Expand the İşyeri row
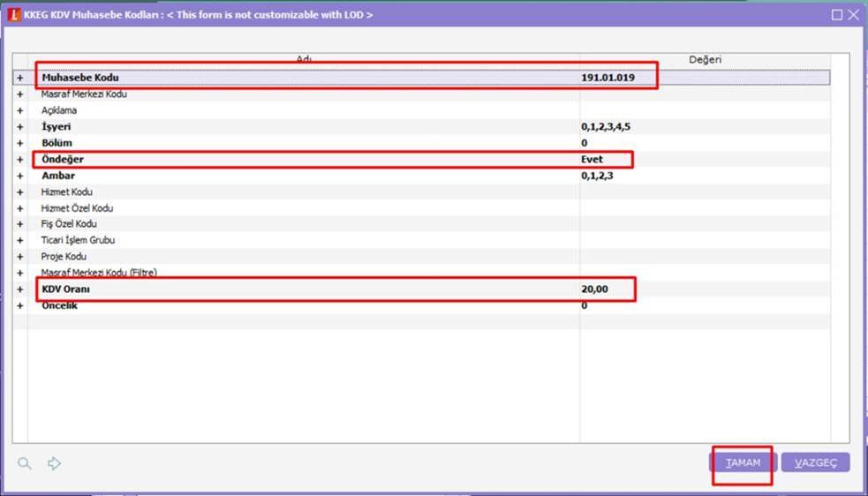This screenshot has width=868, height=496. (x=20, y=127)
